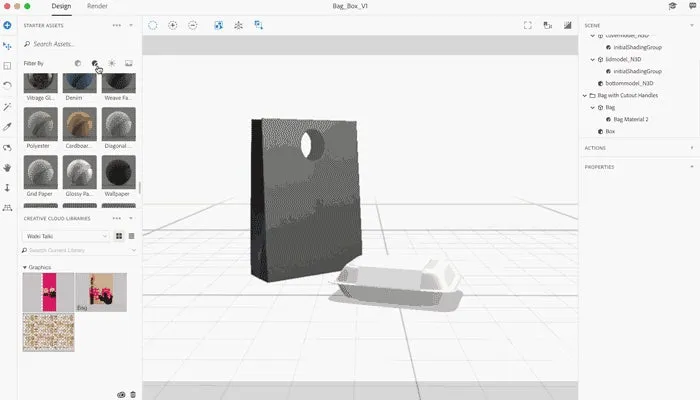Select Bag Material 2 in Scene tree

630,120
